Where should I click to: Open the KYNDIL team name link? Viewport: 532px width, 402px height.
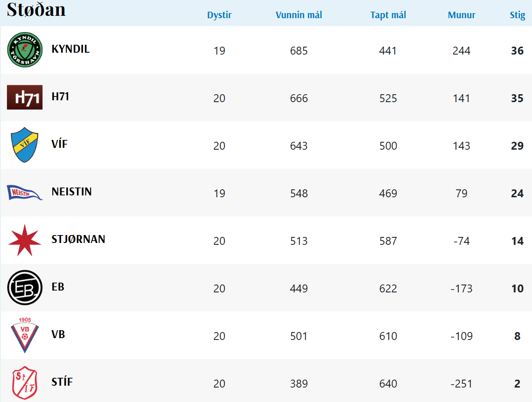pyautogui.click(x=70, y=49)
